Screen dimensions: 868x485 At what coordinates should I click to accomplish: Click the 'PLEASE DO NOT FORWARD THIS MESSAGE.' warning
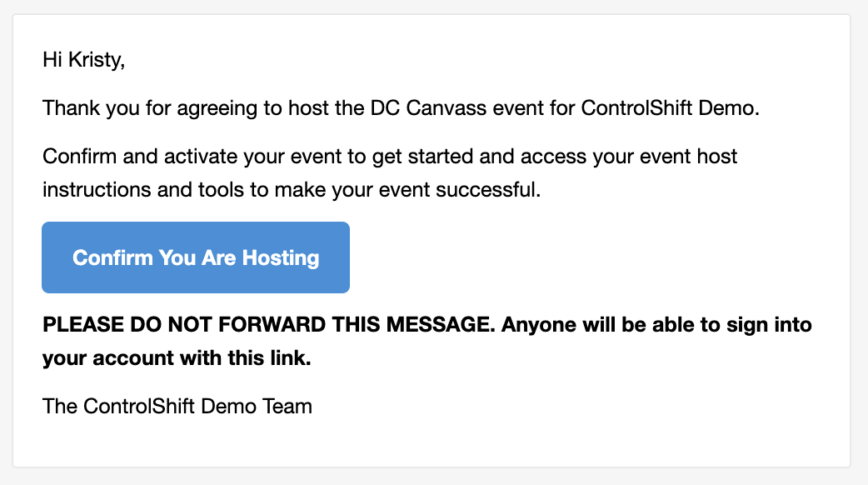269,324
